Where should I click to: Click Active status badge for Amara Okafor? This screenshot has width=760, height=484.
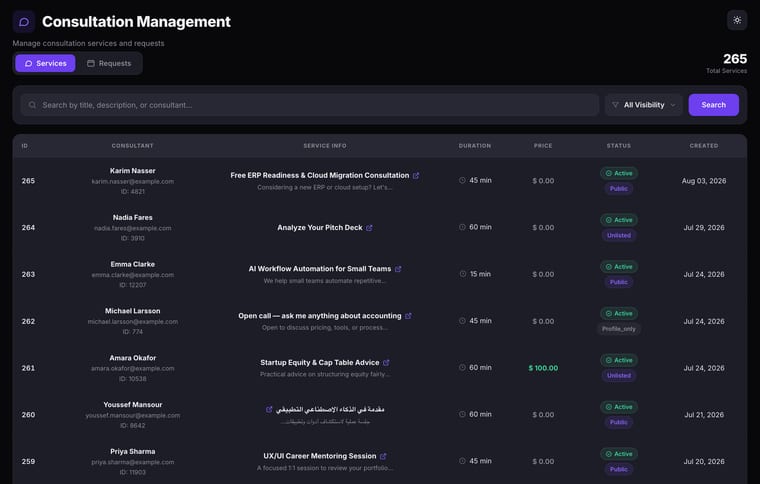pos(619,360)
